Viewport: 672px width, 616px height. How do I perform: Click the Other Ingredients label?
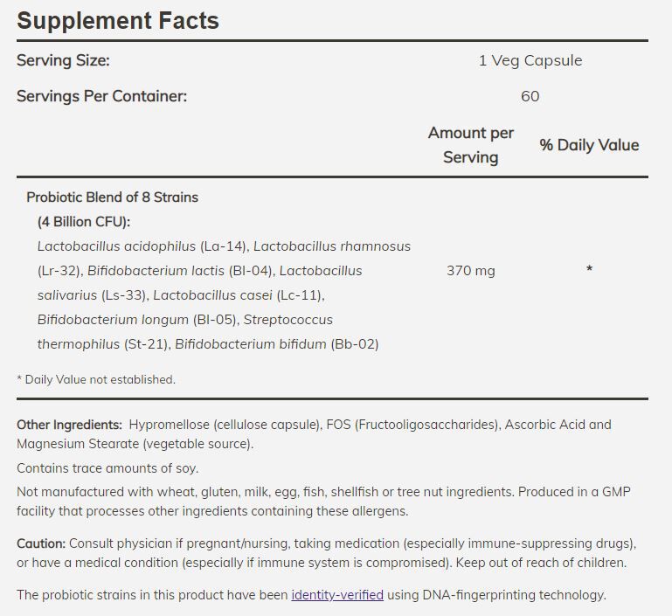[x=69, y=425]
